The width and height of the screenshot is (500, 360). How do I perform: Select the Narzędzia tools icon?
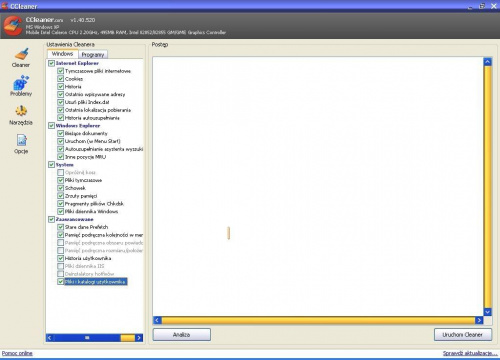point(21,115)
